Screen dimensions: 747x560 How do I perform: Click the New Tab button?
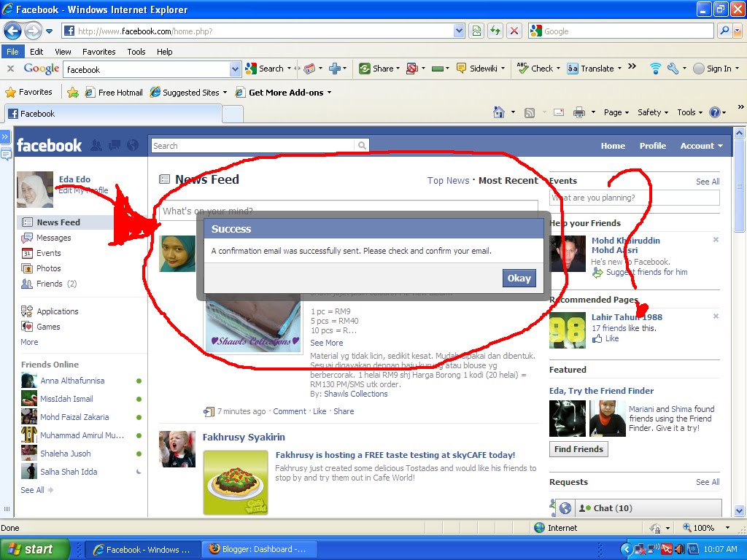[233, 114]
